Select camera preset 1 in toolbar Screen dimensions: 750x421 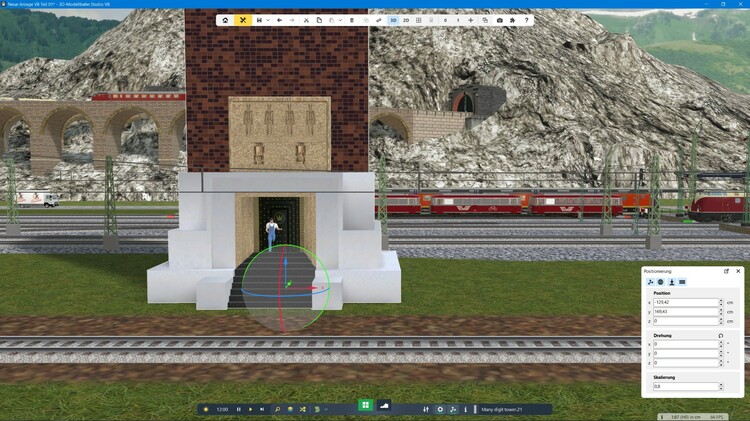click(x=458, y=20)
